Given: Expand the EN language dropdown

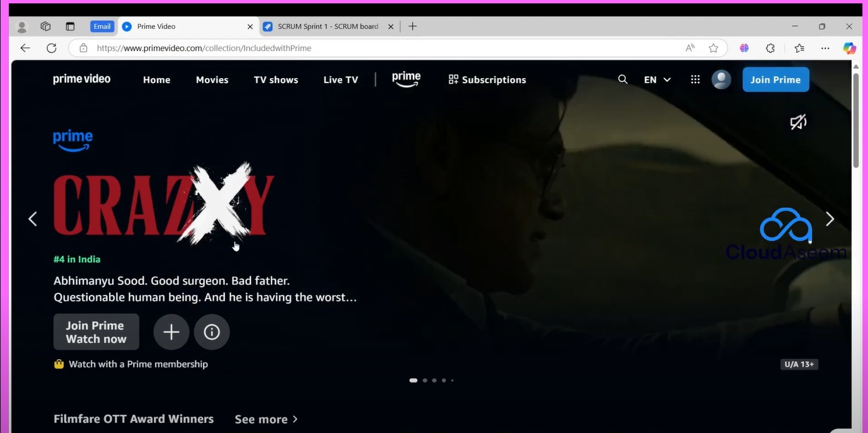Looking at the screenshot, I should coord(657,80).
